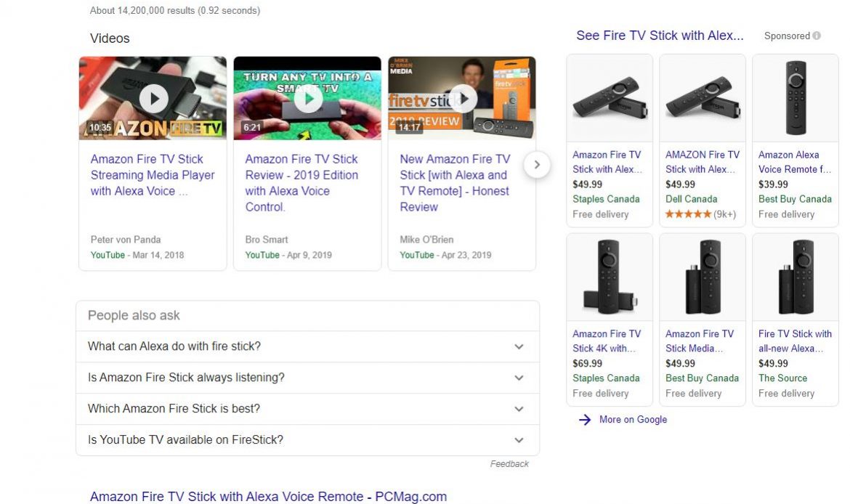The width and height of the screenshot is (850, 504).
Task: Open 'Amazon Fire TV Stick Review - 2019 Edition' link
Action: 301,182
